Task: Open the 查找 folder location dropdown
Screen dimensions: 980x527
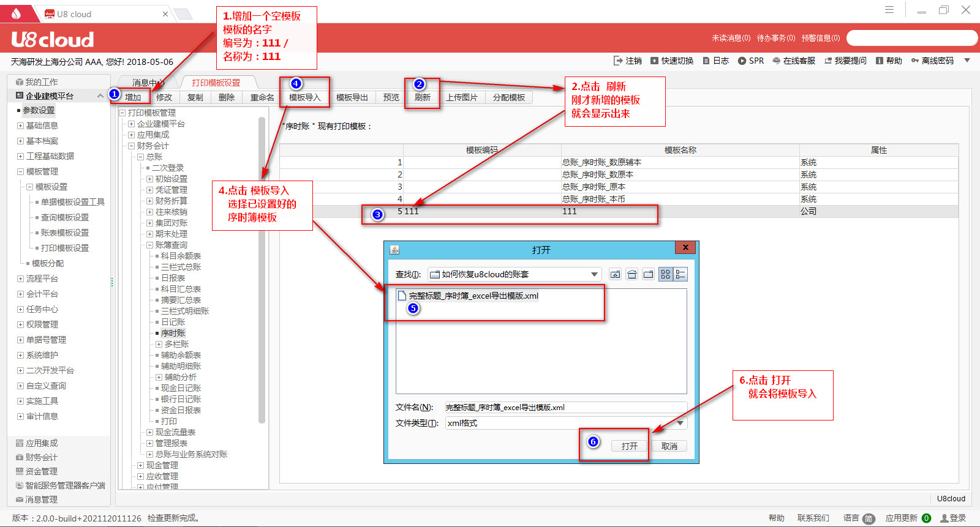Action: tap(594, 274)
